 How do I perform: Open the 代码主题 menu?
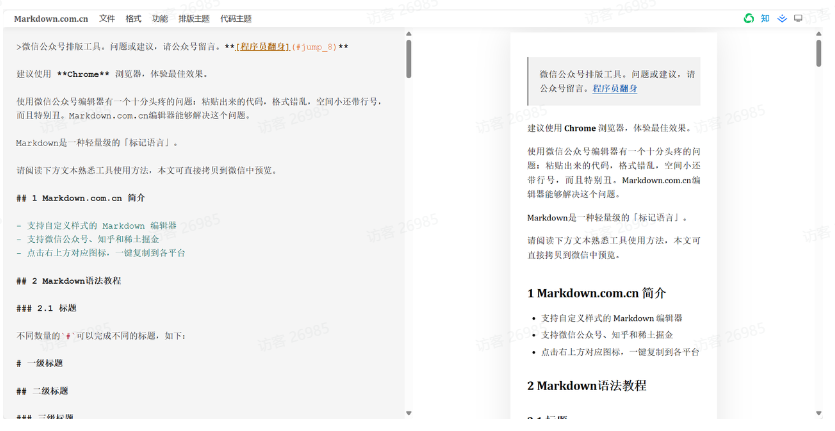tap(236, 19)
